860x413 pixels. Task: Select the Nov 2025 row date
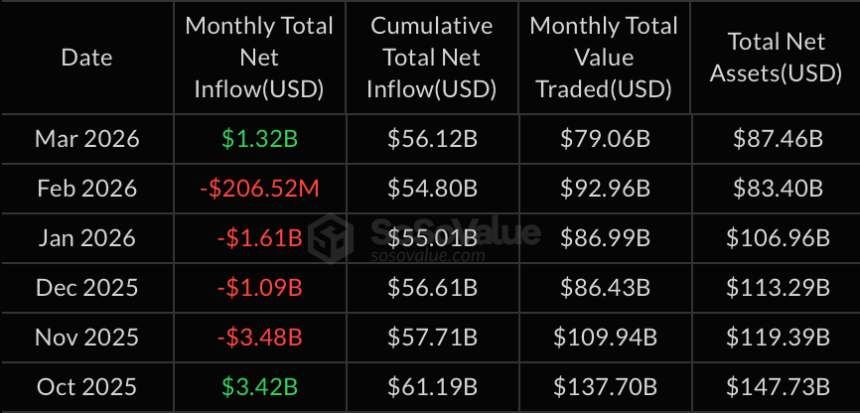pos(86,336)
